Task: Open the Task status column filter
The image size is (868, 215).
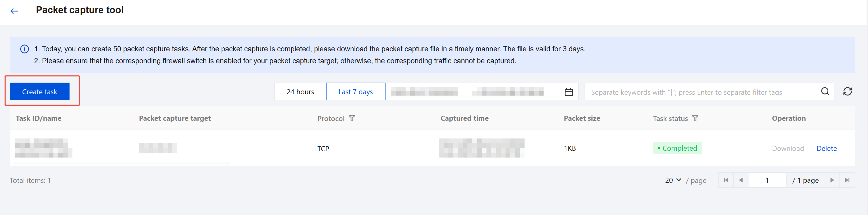Action: point(695,118)
